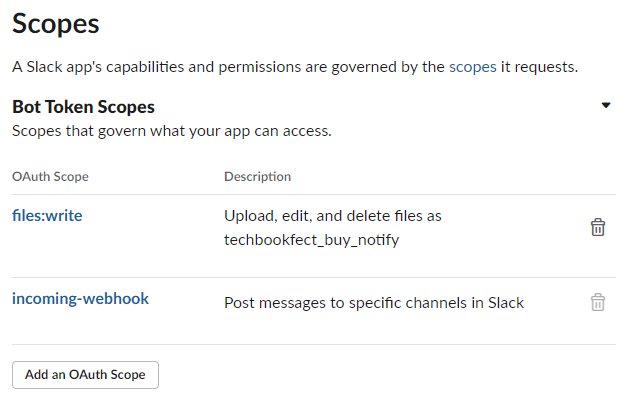Click the Add an OAuth Scope button
Screen dimensions: 633x396
tap(85, 375)
